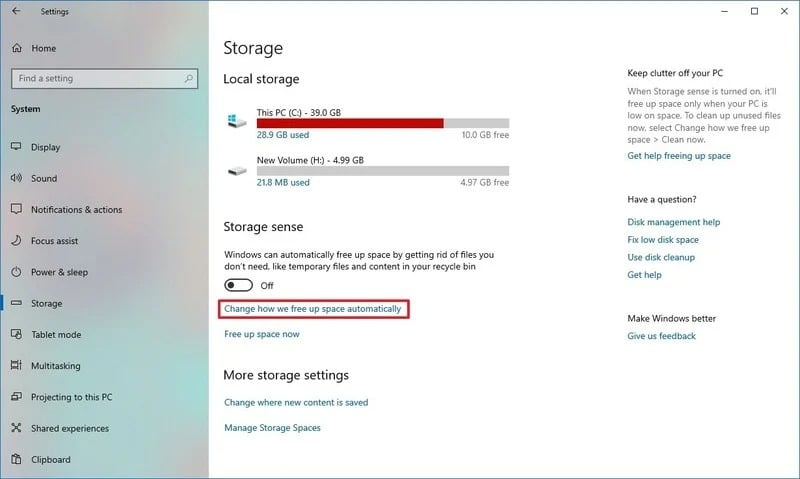Click the 28.9 GB used text
The image size is (800, 479).
(283, 135)
